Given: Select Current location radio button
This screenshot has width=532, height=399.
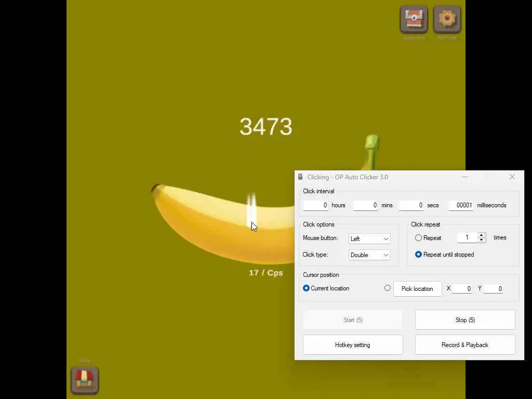Looking at the screenshot, I should click(x=306, y=288).
